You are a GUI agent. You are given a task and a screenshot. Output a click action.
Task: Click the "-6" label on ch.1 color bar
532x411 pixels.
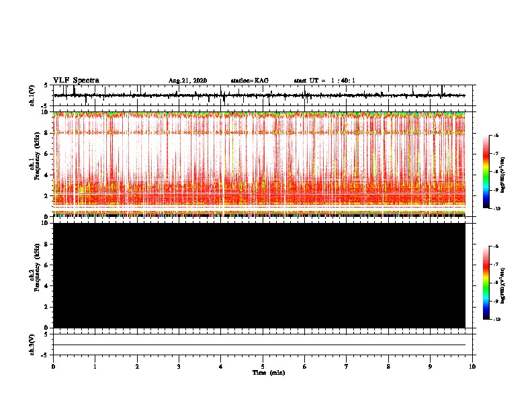[496, 135]
